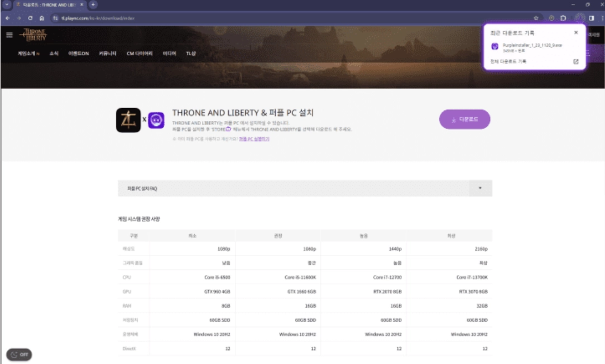
Task: Open the TL샵 navigation link
Action: 191,54
